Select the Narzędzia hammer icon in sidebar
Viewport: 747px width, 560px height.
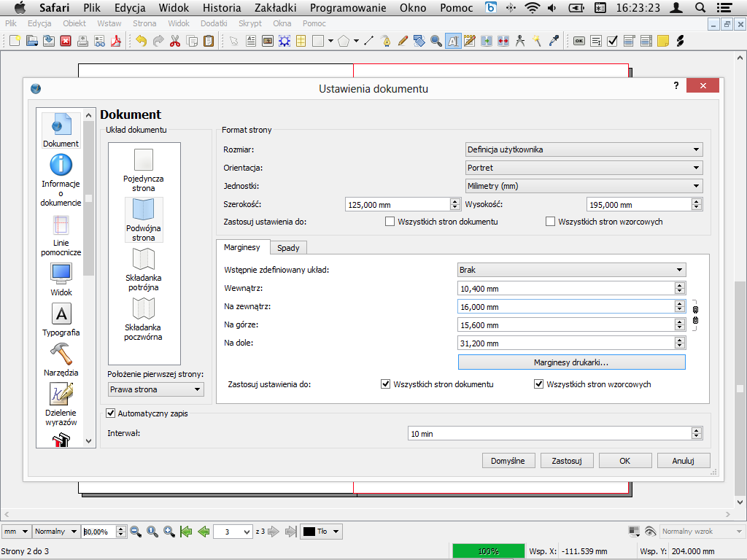(61, 354)
